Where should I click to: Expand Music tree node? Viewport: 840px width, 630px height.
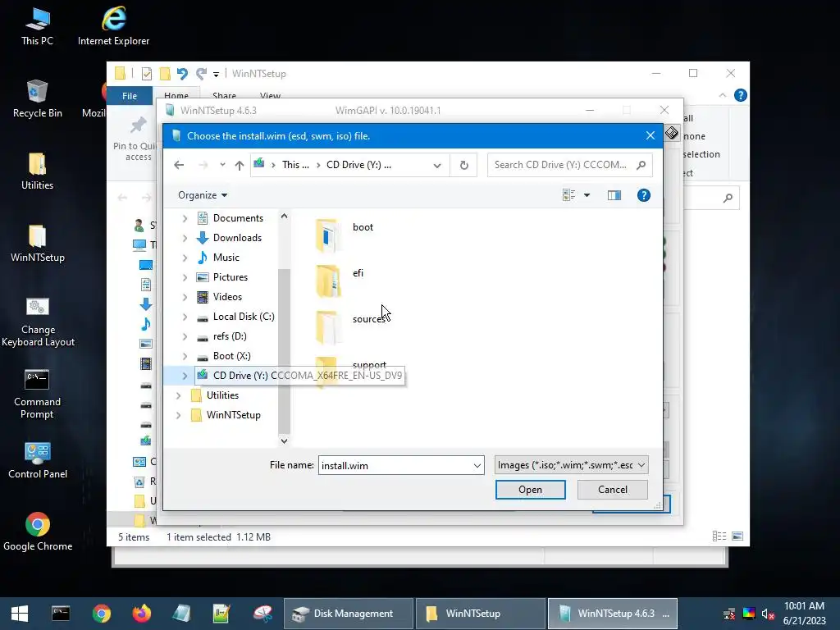(185, 258)
